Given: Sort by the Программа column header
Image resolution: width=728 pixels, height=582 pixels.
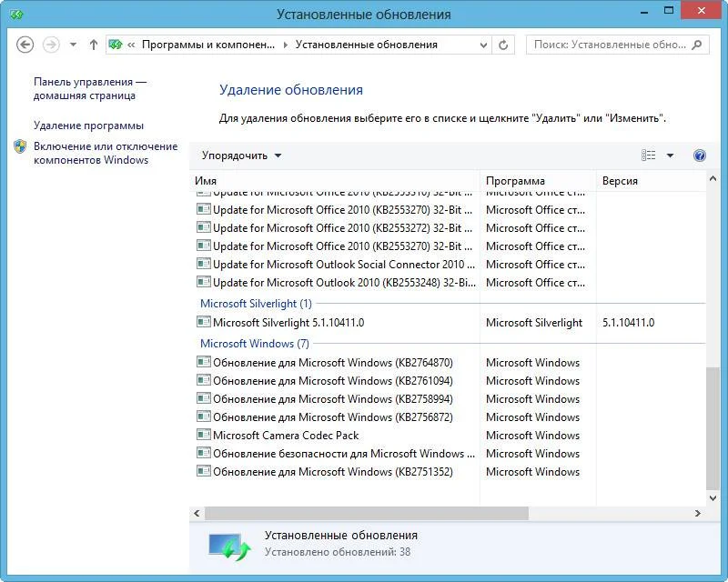Looking at the screenshot, I should tap(538, 181).
